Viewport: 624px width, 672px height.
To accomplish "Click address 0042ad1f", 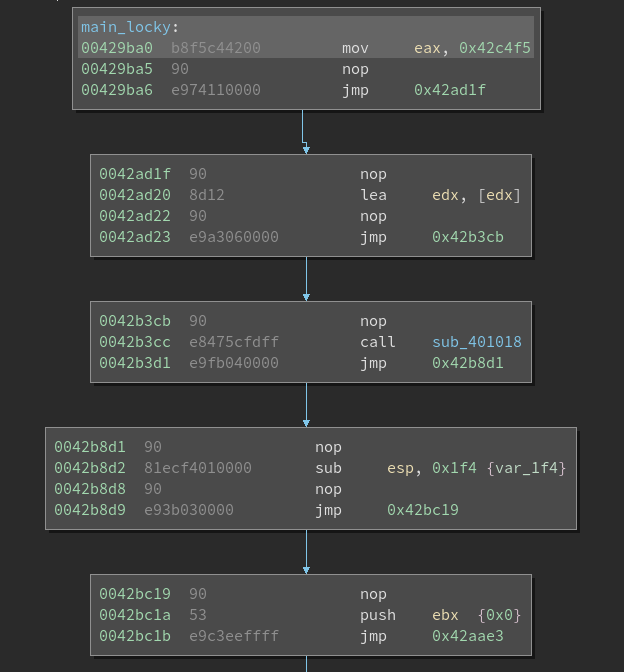I will (135, 174).
